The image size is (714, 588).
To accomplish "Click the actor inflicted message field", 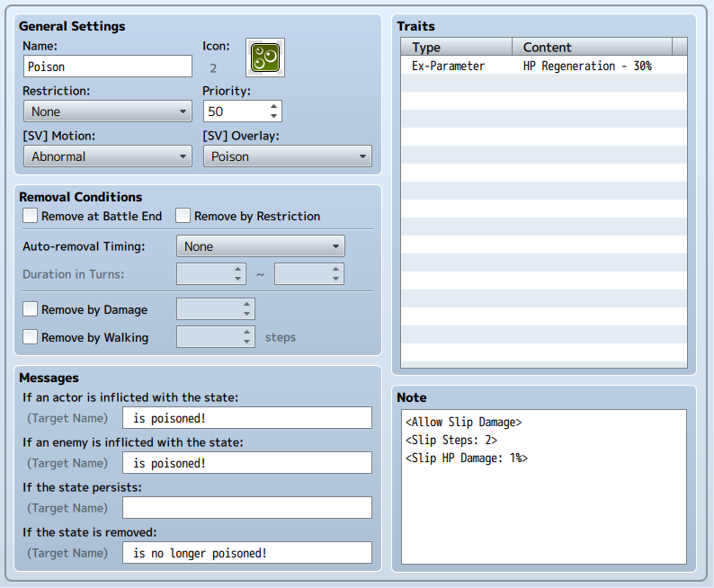I will click(x=246, y=418).
